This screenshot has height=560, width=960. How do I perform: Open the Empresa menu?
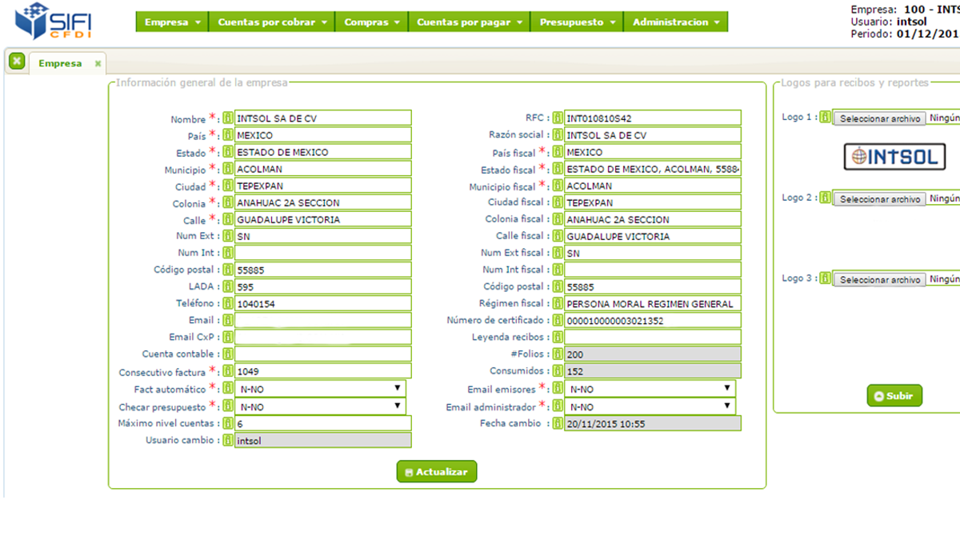(x=172, y=22)
